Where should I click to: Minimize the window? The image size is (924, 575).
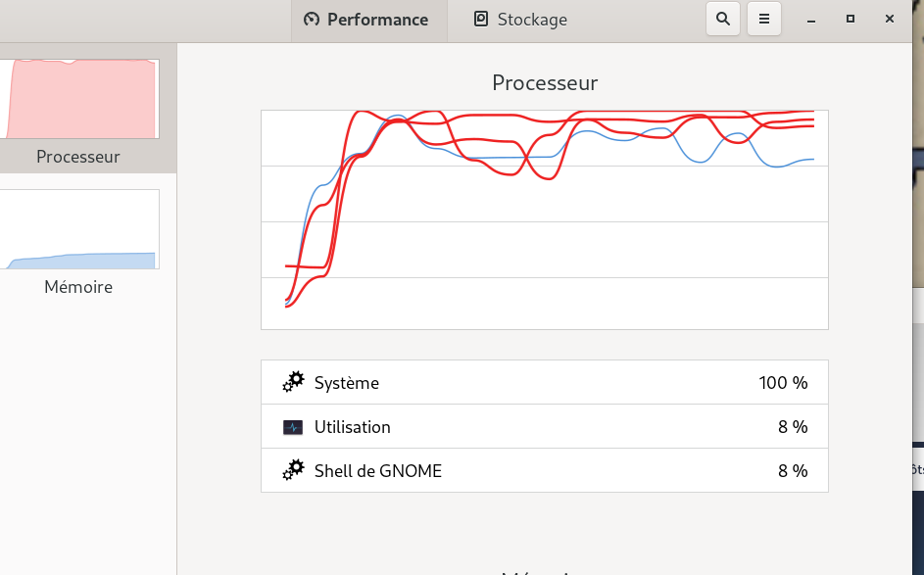tap(811, 20)
